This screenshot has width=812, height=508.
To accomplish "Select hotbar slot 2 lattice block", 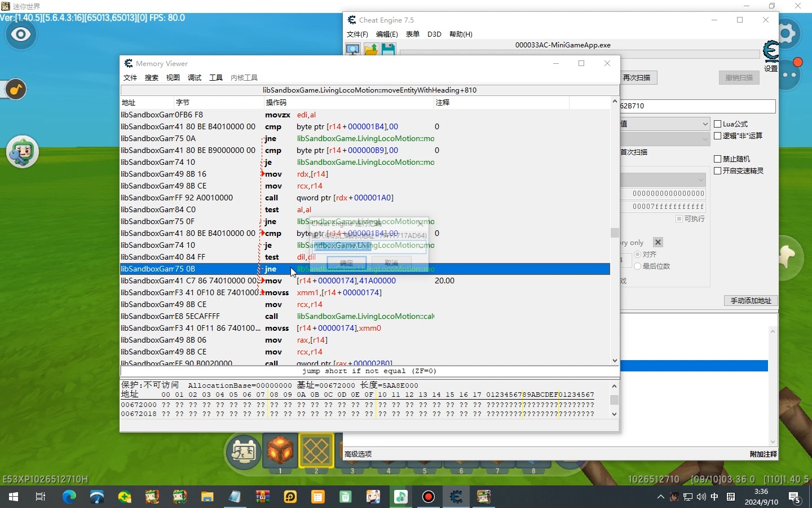I will pyautogui.click(x=316, y=451).
